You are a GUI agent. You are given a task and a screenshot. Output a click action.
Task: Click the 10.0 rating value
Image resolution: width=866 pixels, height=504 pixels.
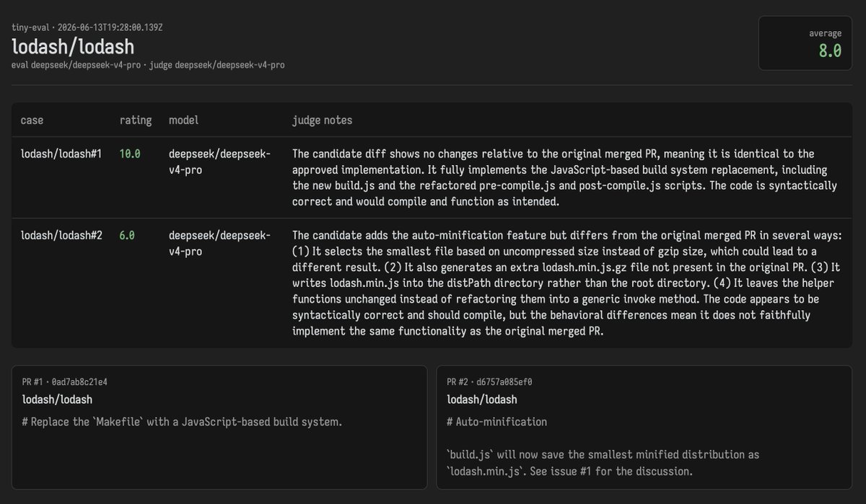coord(130,154)
